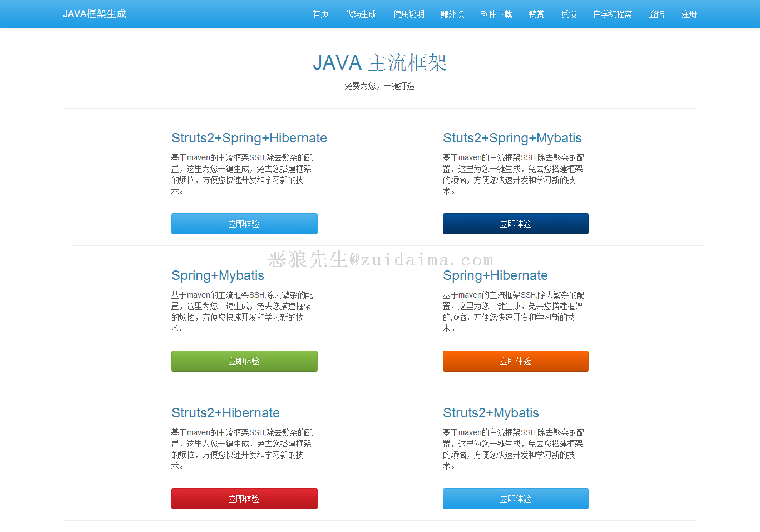This screenshot has width=760, height=532.
Task: Visit 自学编程窝 from the navbar
Action: coord(613,14)
